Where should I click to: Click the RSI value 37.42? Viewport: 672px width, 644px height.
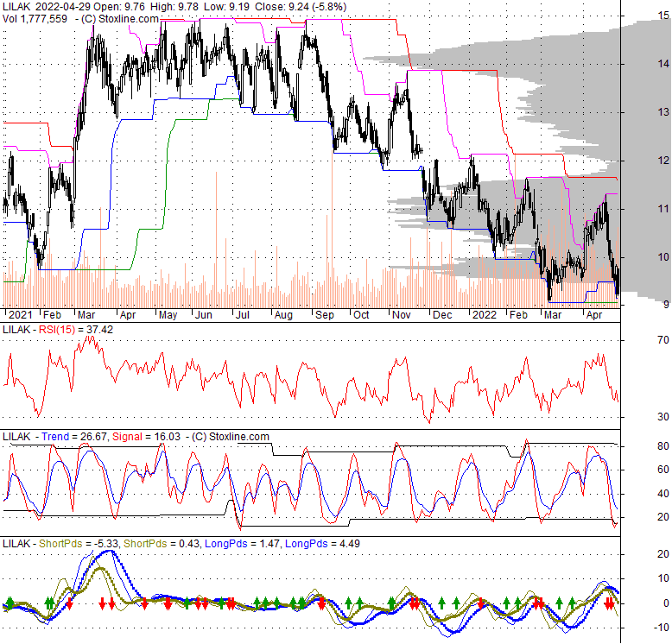(x=99, y=330)
